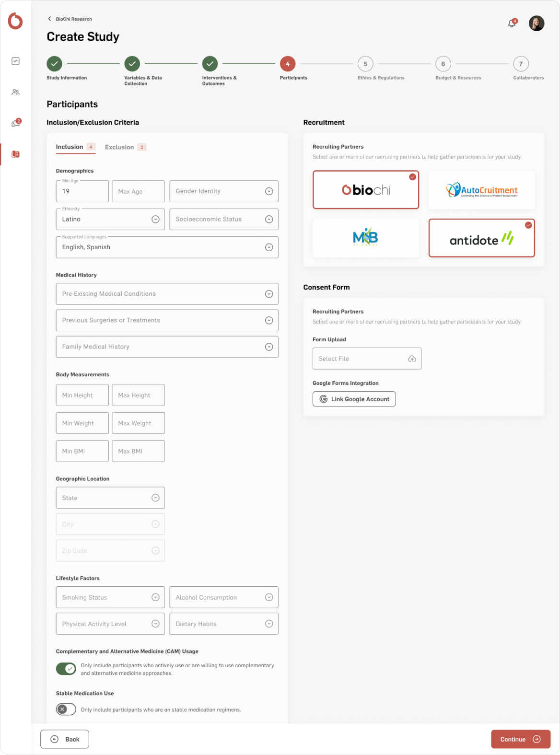Open the user profile avatar
The height and width of the screenshot is (755, 560).
(537, 23)
